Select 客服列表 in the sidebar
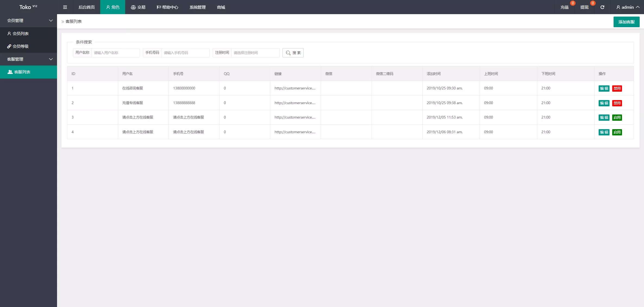Viewport: 644px width, 307px height. pyautogui.click(x=22, y=72)
